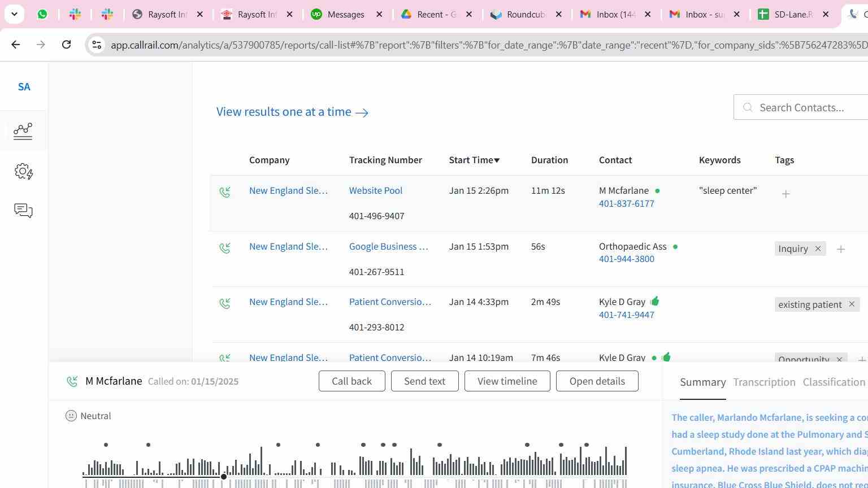The image size is (868, 488).
Task: Open New England Sle… company in first row
Action: click(288, 190)
